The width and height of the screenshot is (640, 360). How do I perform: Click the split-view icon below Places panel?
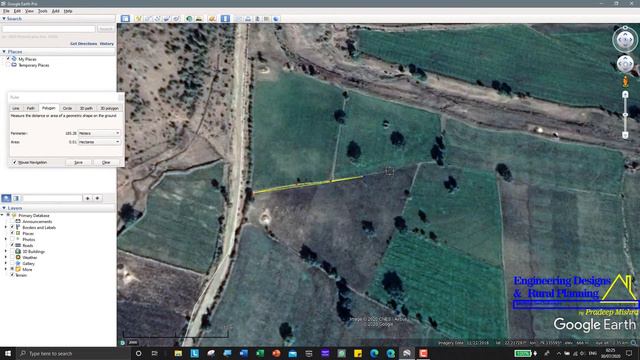(x=16, y=198)
